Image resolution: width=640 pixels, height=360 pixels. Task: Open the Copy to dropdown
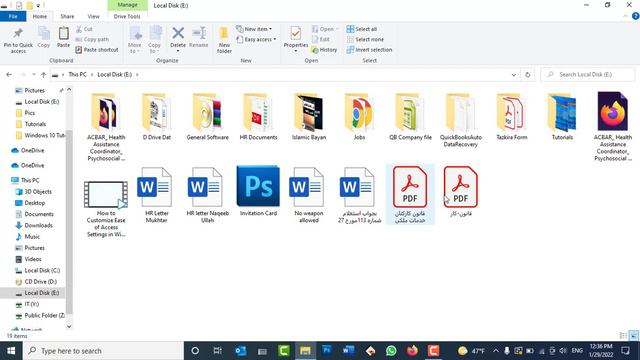click(x=155, y=40)
